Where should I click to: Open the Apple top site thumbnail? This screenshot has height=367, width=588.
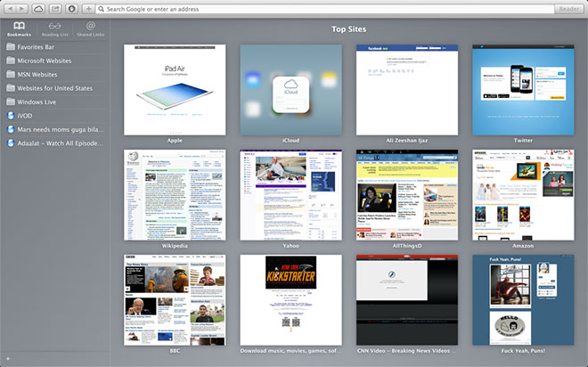175,90
